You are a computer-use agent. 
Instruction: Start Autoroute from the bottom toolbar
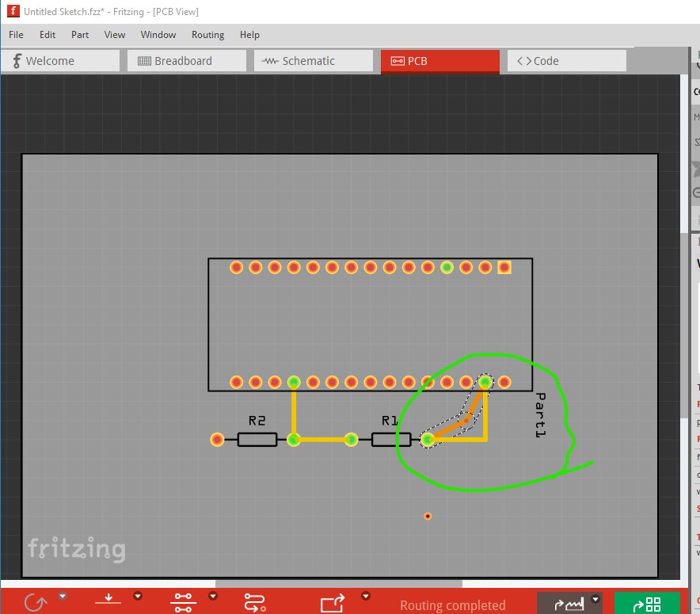click(255, 603)
